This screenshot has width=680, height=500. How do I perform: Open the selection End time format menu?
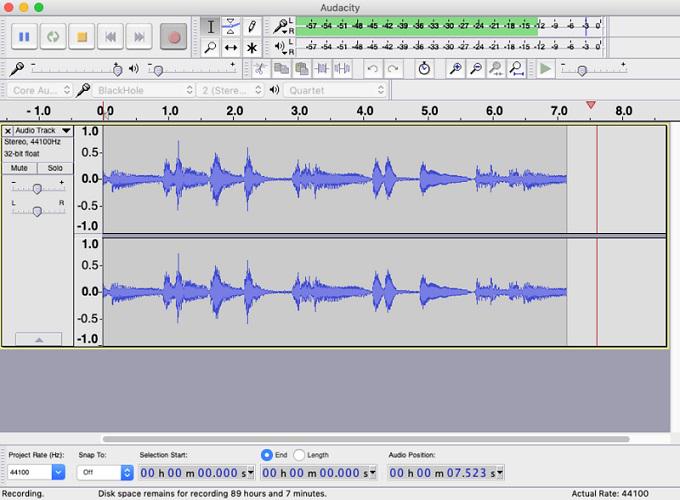(372, 473)
